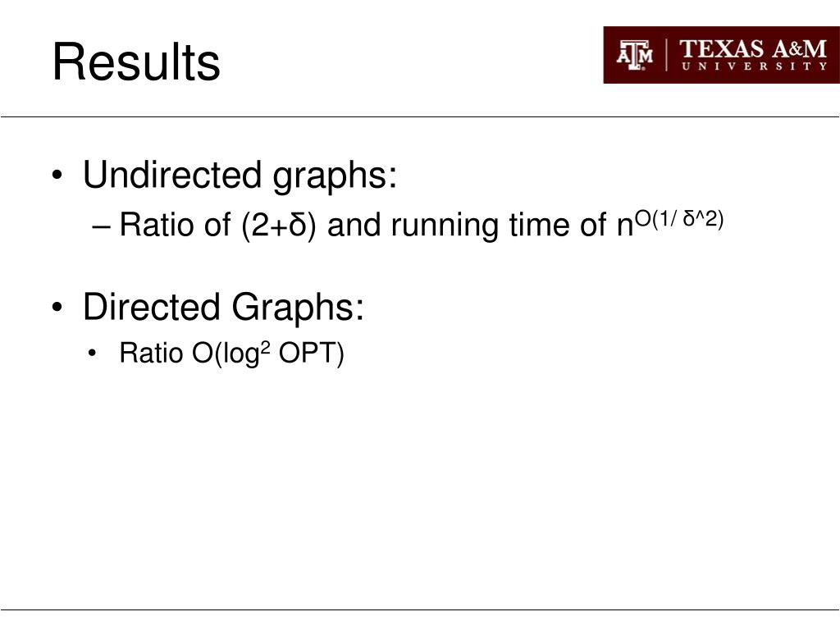This screenshot has height=630, width=840.
Task: Click the Ratio O(log² OPT) line
Action: 231,354
